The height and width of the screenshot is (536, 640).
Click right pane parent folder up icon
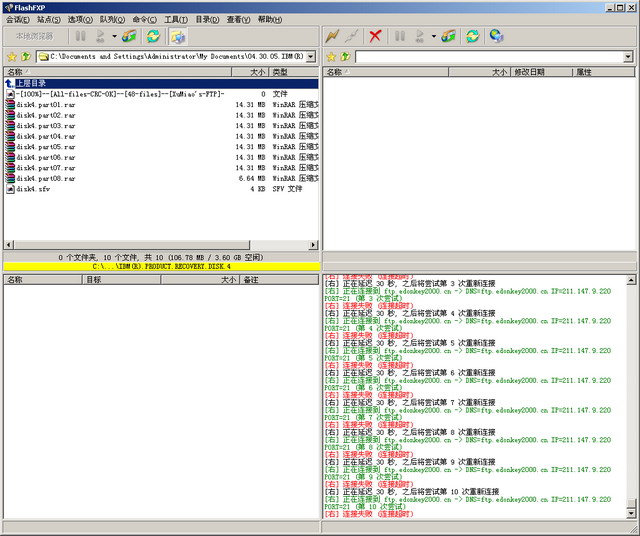tap(345, 57)
